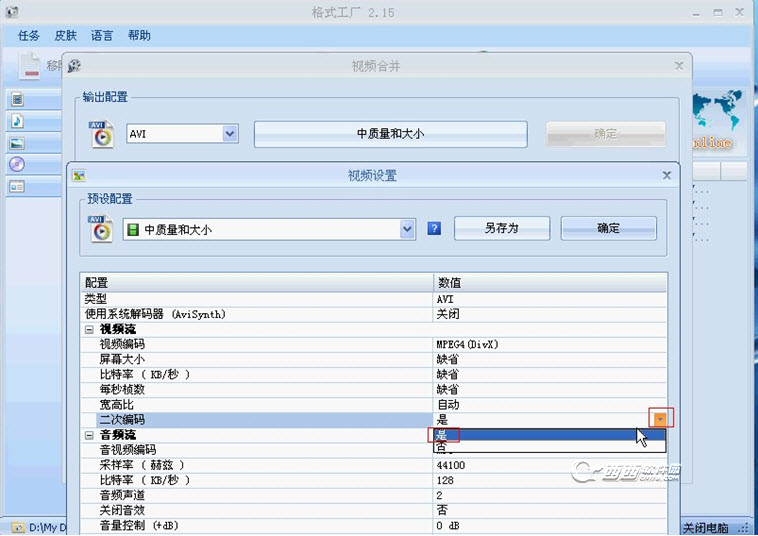Open the AVI output format dropdown

tap(230, 133)
